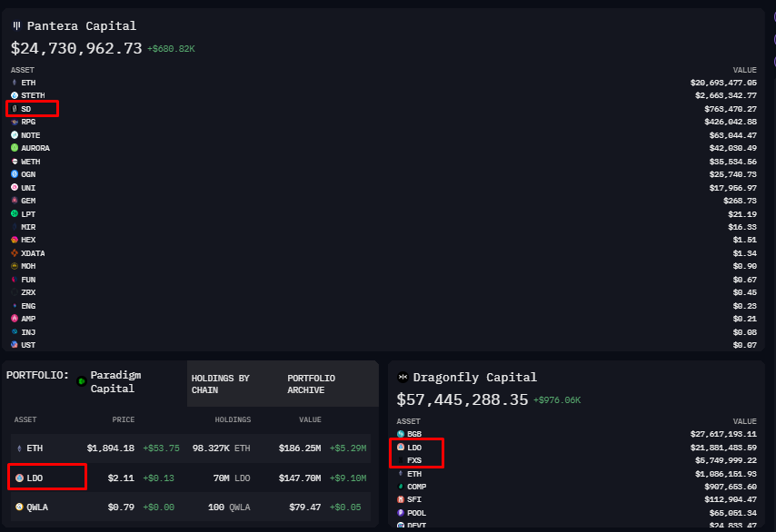Select the QWLA row label
The height and width of the screenshot is (532, 776).
point(37,507)
